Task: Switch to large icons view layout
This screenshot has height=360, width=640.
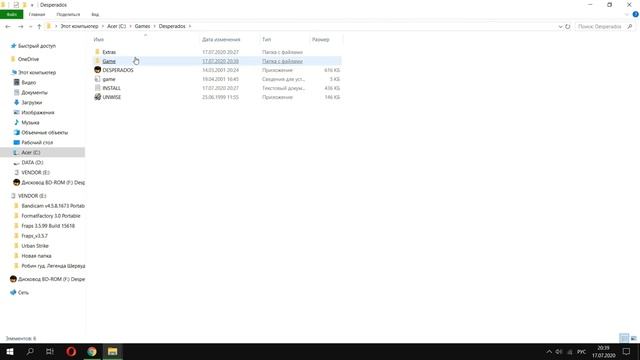Action: pyautogui.click(x=633, y=338)
